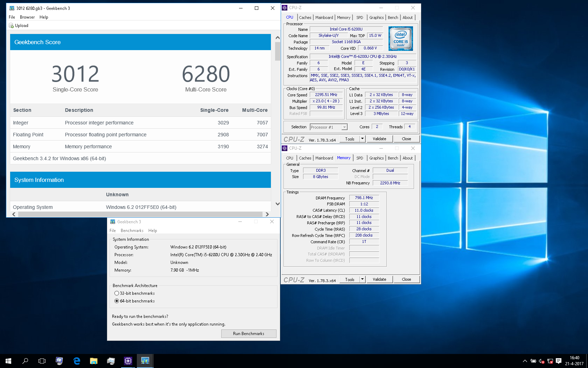Switch to About tab in upper CPU-Z
The width and height of the screenshot is (588, 368).
pos(407,18)
